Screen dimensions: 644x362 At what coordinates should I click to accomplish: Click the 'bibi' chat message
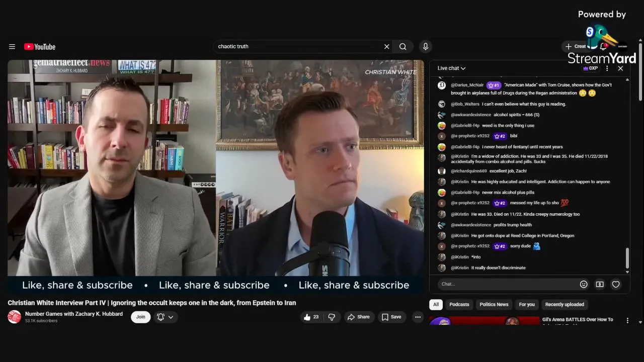(514, 136)
